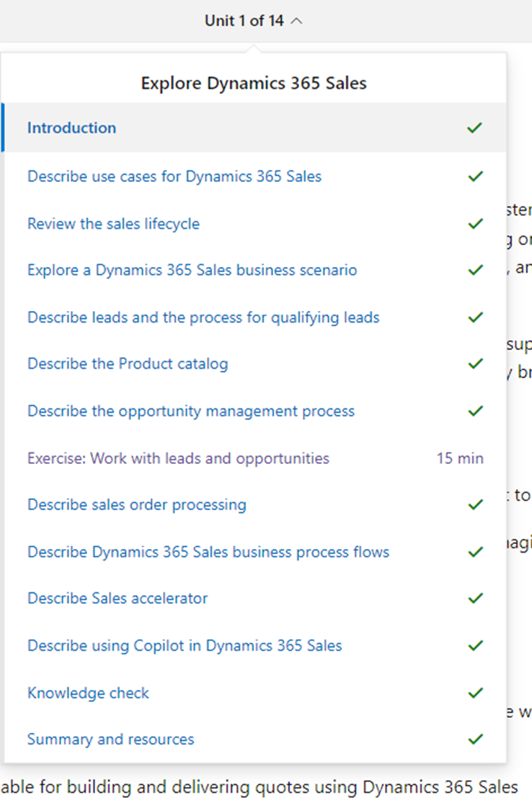
Task: Open Describe the opportunity management process
Action: click(191, 411)
